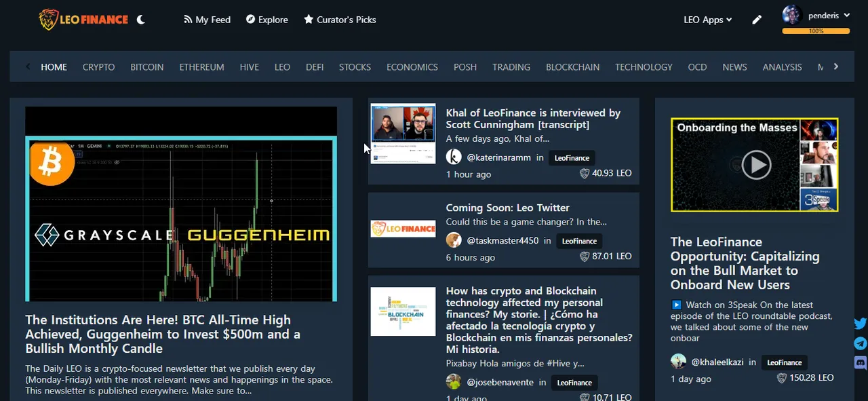Open the Grayscale Guggenheim featured image
This screenshot has height=401, width=868.
(181, 204)
